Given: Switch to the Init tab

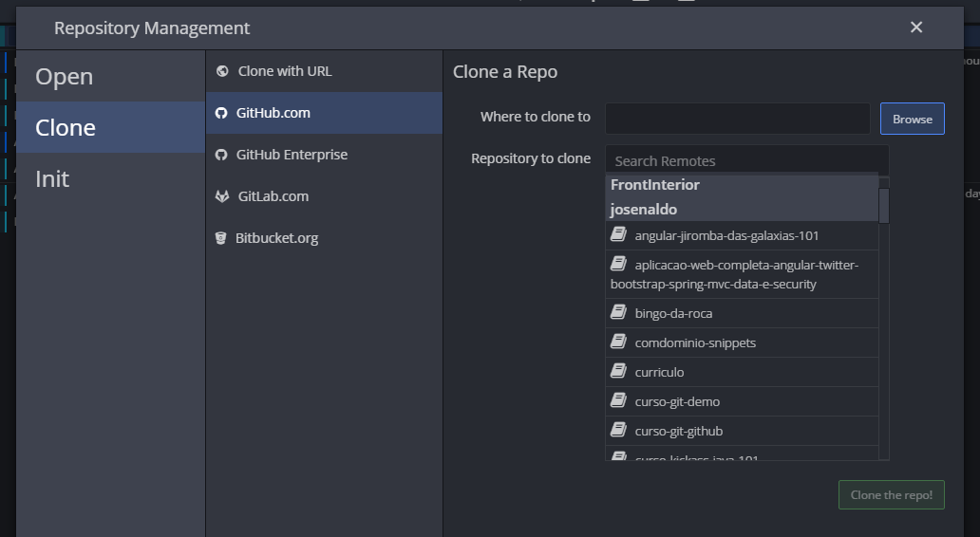Looking at the screenshot, I should (110, 178).
